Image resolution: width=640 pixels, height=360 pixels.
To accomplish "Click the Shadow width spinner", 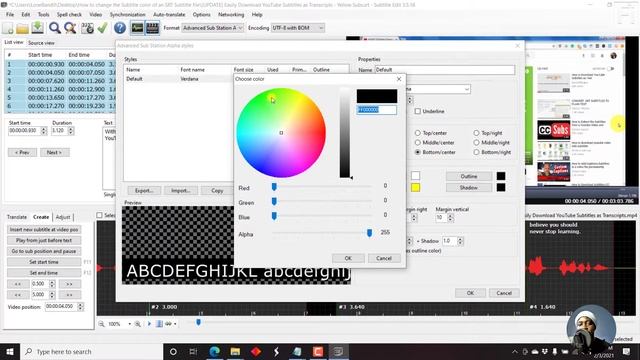I will [460, 241].
